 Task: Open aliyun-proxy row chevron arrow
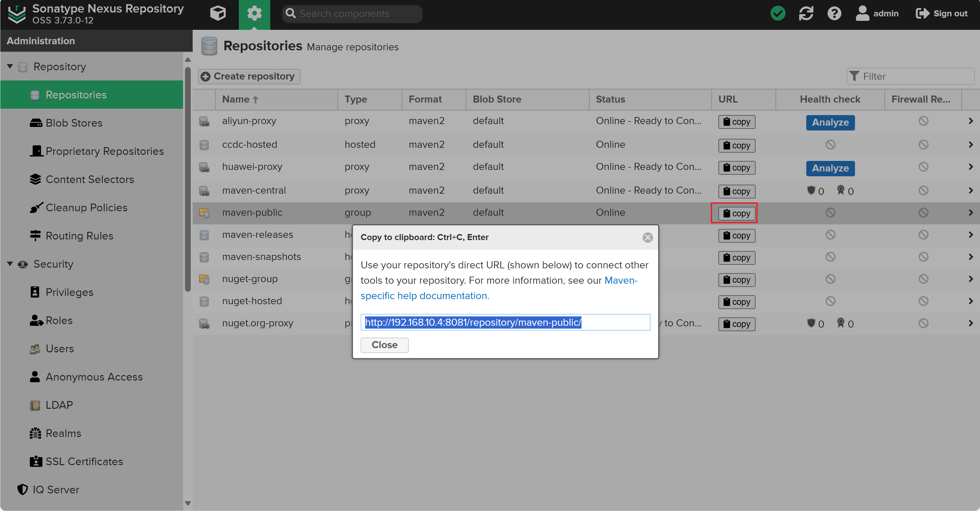pos(970,121)
